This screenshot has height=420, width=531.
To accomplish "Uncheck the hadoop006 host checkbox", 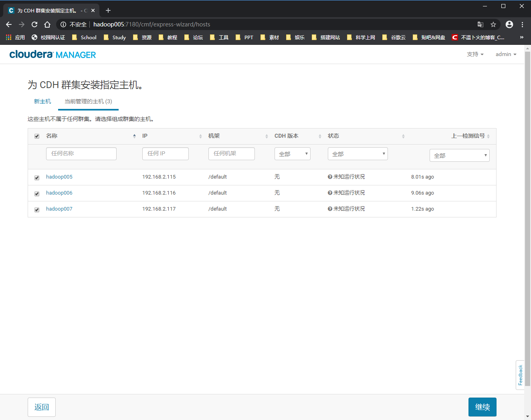I will coord(37,193).
